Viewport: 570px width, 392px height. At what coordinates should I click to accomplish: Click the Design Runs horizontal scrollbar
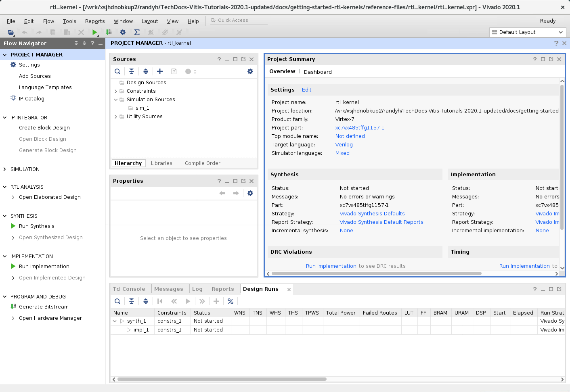(222, 379)
